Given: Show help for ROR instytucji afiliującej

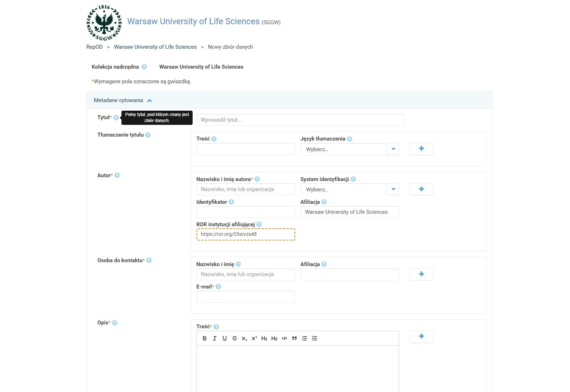Looking at the screenshot, I should tap(259, 224).
